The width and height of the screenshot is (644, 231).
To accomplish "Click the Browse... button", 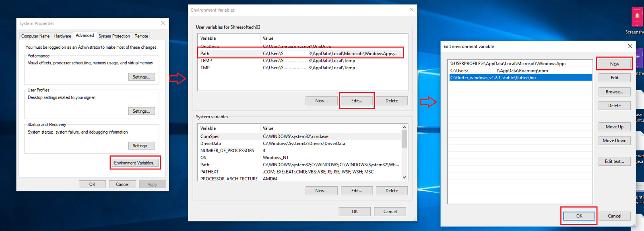I will point(614,92).
